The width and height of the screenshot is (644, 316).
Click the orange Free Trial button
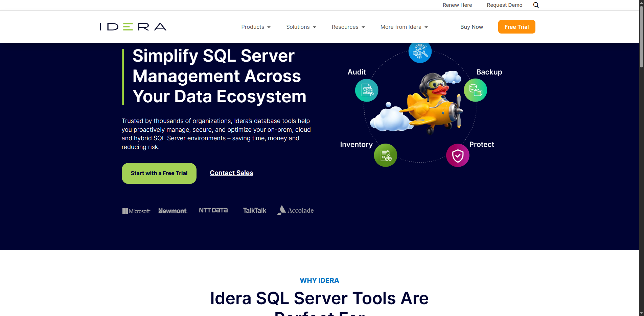pos(516,27)
